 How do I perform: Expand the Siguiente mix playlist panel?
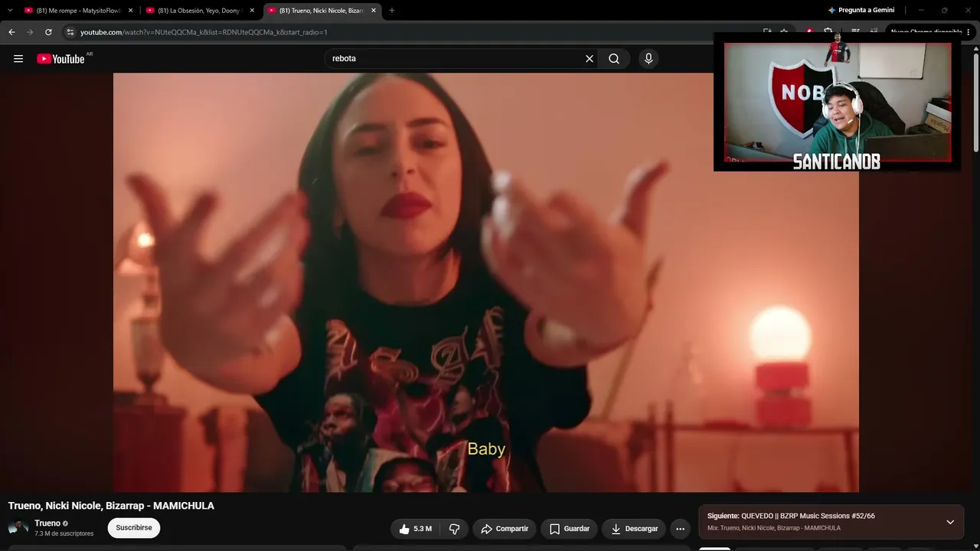click(950, 522)
